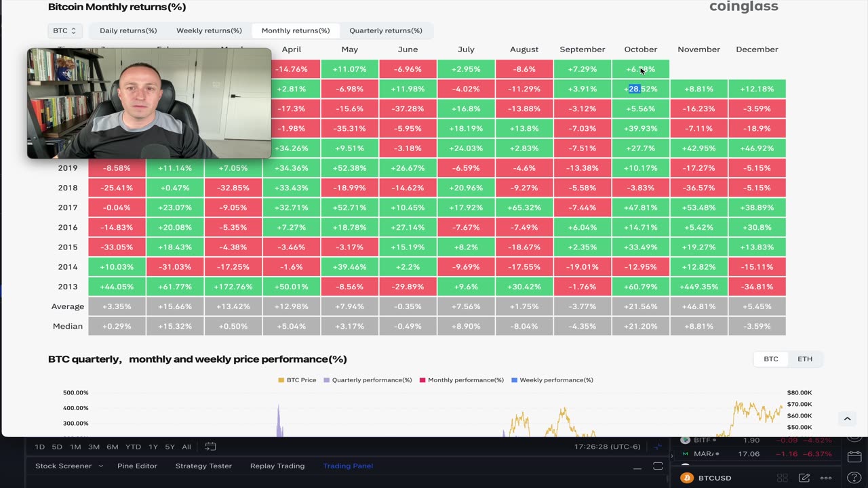Click the -36.57% November 2018 cell
Image resolution: width=868 pixels, height=488 pixels.
pyautogui.click(x=699, y=188)
